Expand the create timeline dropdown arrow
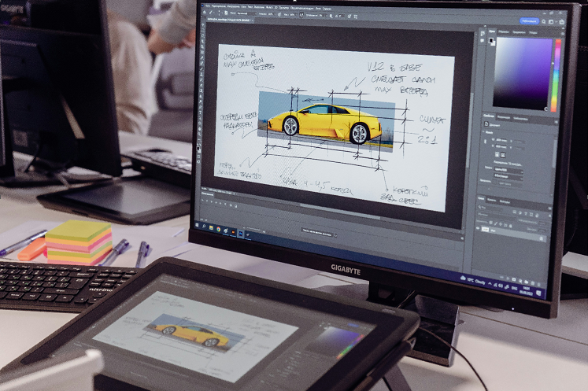 pos(334,235)
